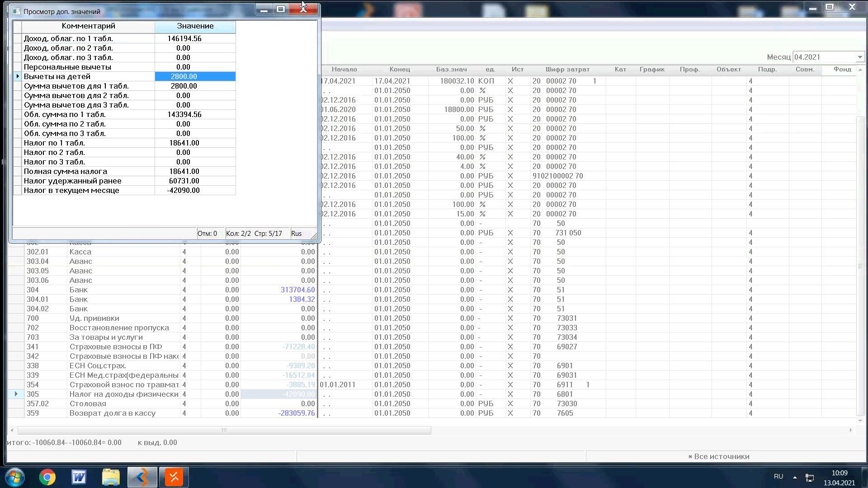Click the Windows Start button
This screenshot has width=868, height=488.
pos(15,477)
